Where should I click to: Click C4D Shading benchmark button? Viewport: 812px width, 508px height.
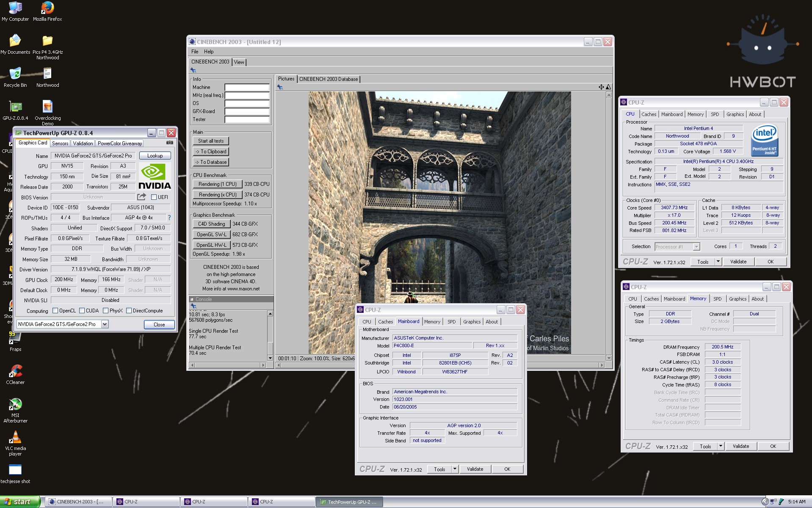coord(212,224)
